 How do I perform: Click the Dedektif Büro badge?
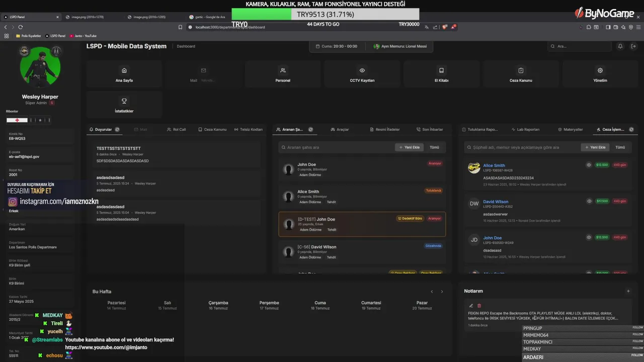click(410, 219)
